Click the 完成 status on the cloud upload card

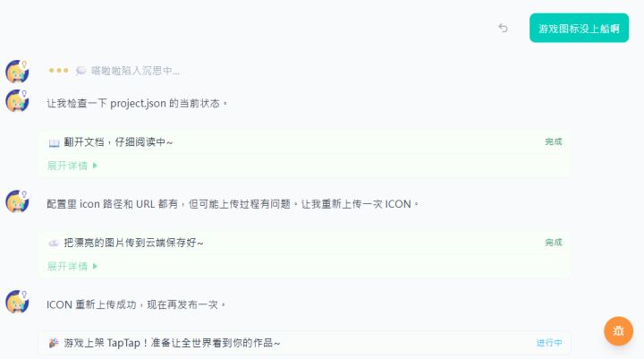(x=554, y=243)
